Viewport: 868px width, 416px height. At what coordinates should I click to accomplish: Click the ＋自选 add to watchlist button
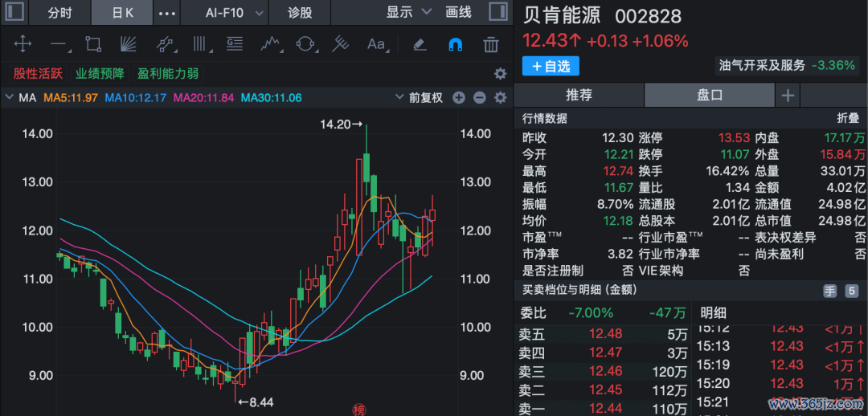(551, 66)
